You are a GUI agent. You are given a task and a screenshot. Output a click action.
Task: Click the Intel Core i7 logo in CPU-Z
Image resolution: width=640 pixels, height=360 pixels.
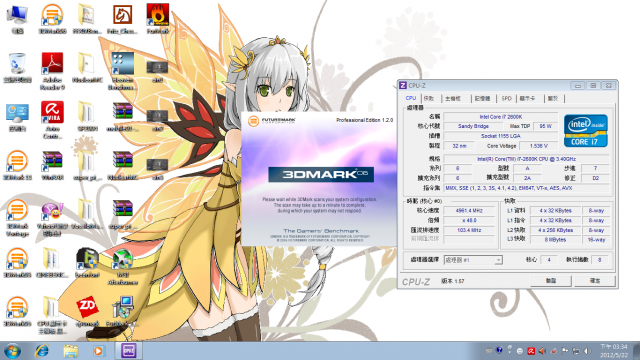[586, 131]
